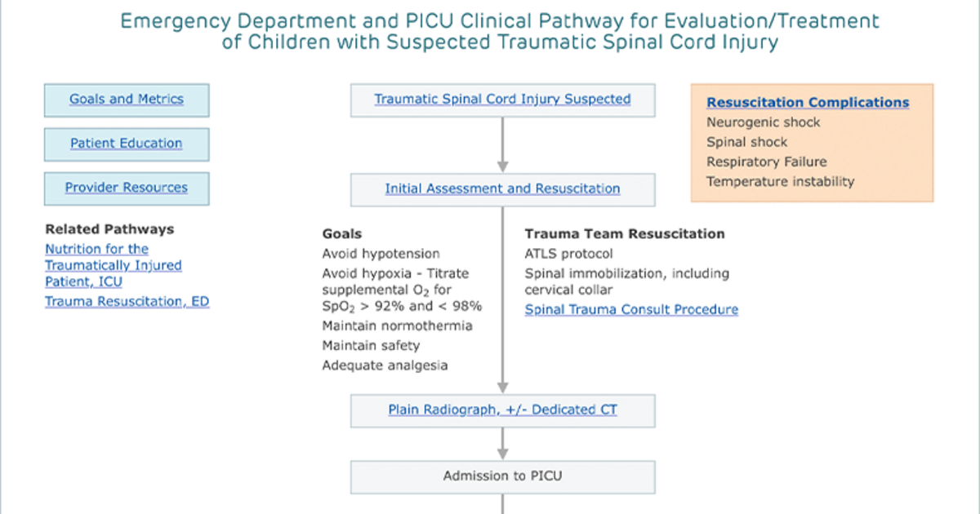Click Traumatic Spinal Cord Injury Suspected step
Image resolution: width=980 pixels, height=514 pixels.
(x=502, y=100)
